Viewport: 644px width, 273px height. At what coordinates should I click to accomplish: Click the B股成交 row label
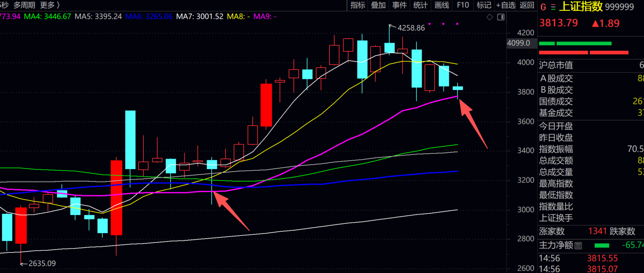pyautogui.click(x=556, y=90)
